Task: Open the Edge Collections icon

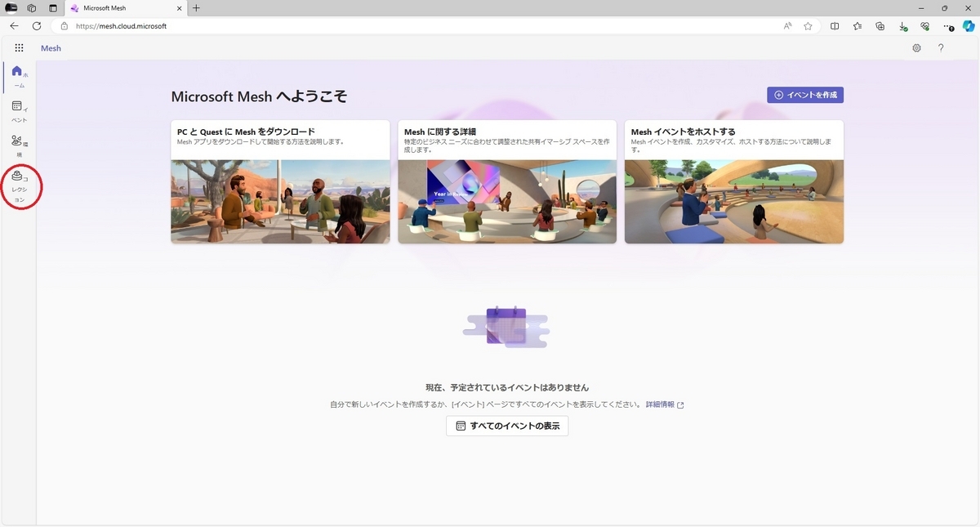Action: [880, 26]
